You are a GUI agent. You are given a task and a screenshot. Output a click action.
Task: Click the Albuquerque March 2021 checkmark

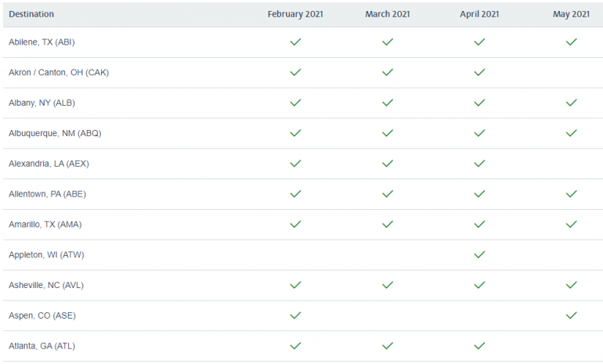(x=387, y=133)
